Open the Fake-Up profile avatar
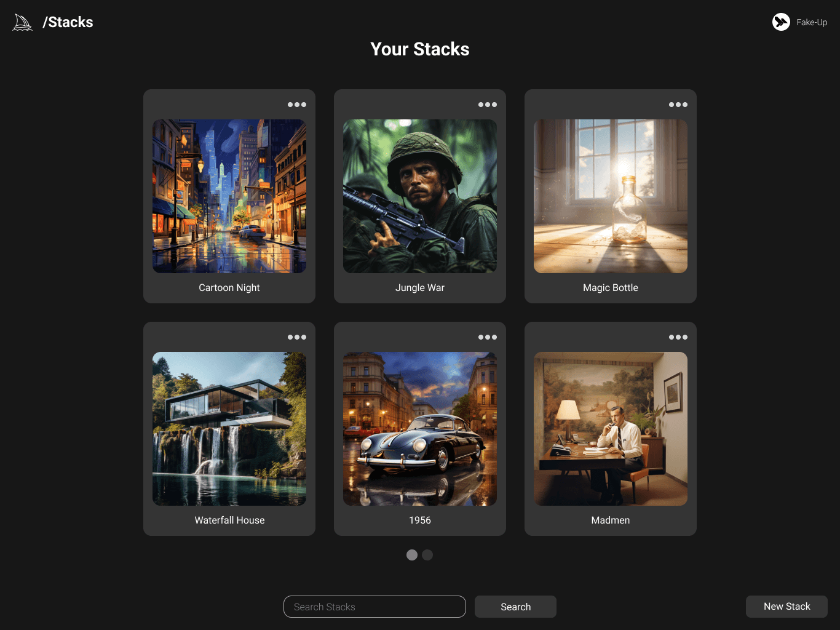Viewport: 840px width, 630px height. pyautogui.click(x=781, y=22)
